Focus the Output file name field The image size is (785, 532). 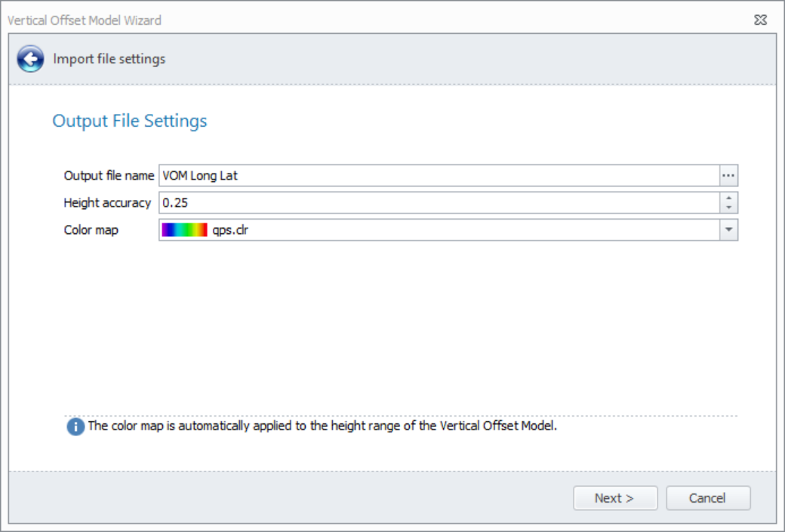point(438,176)
